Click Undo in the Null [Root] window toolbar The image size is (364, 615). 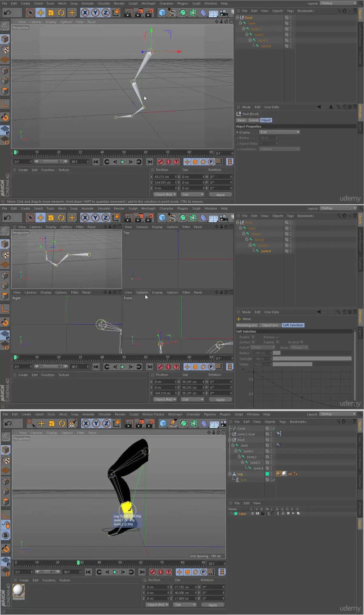pyautogui.click(x=7, y=12)
